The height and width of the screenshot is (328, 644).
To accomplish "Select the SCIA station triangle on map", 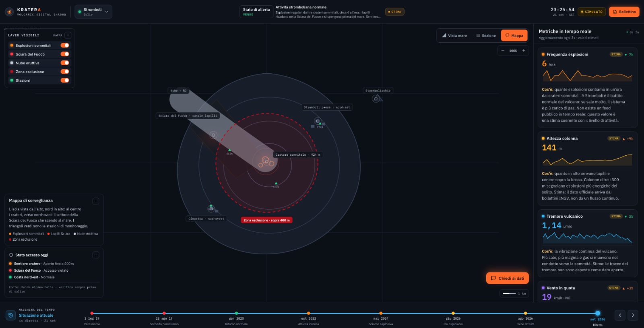I will (230, 150).
